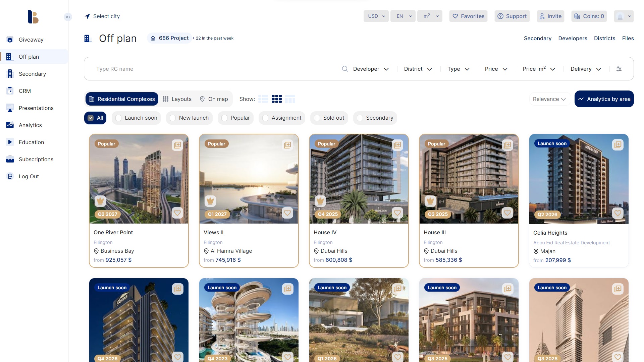Switch to table view layout
Image resolution: width=644 pixels, height=362 pixels.
(290, 99)
